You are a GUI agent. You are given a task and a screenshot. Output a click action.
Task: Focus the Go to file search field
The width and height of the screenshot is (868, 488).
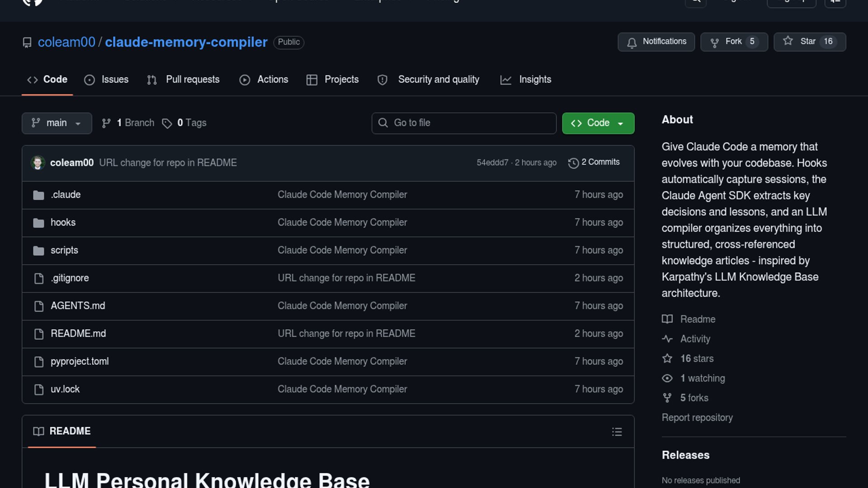tap(464, 123)
